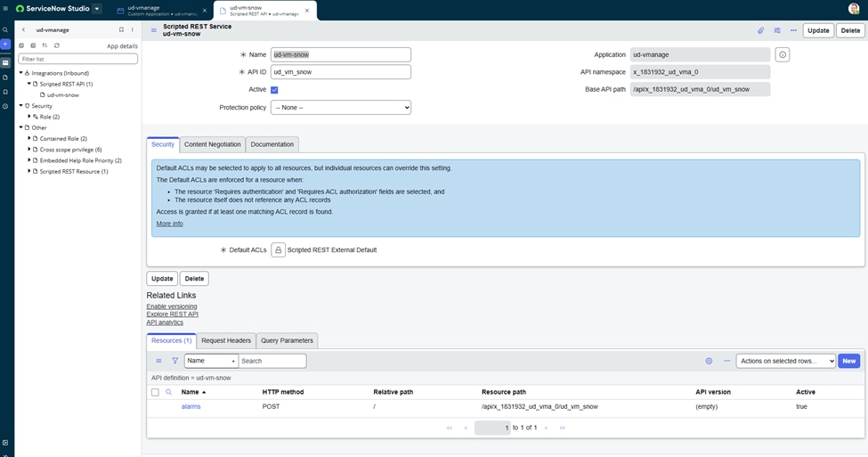The height and width of the screenshot is (457, 868).
Task: Click the list personalize gear icon
Action: (x=709, y=361)
